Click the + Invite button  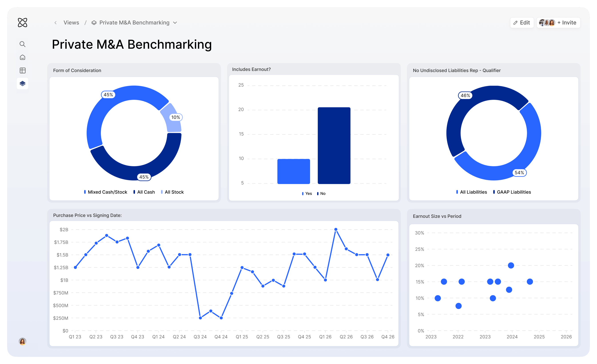(x=567, y=22)
